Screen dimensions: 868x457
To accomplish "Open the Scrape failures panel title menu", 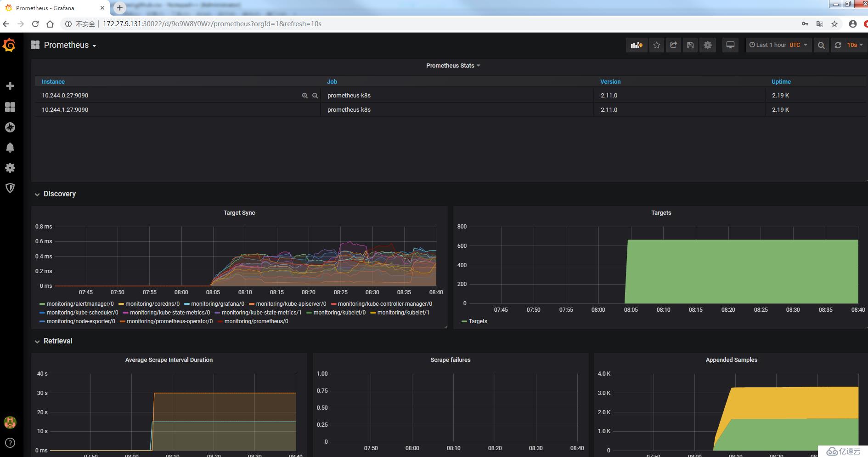I will (x=451, y=360).
